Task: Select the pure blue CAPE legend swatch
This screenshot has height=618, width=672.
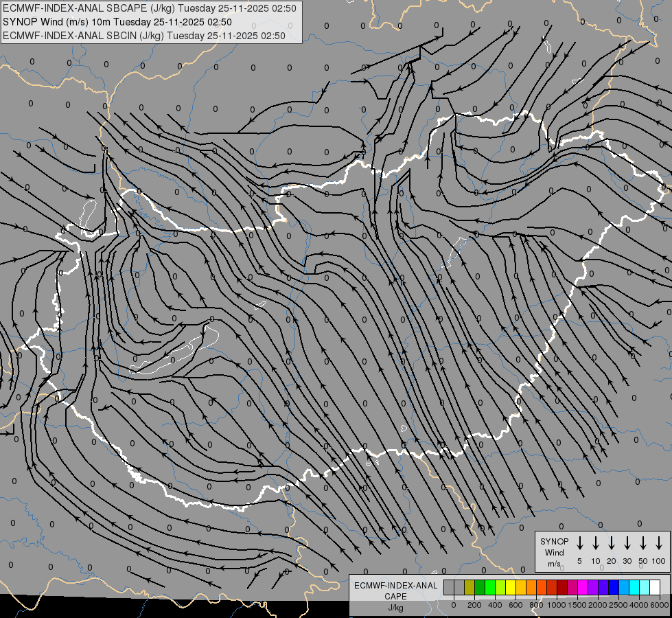Action: [x=614, y=587]
